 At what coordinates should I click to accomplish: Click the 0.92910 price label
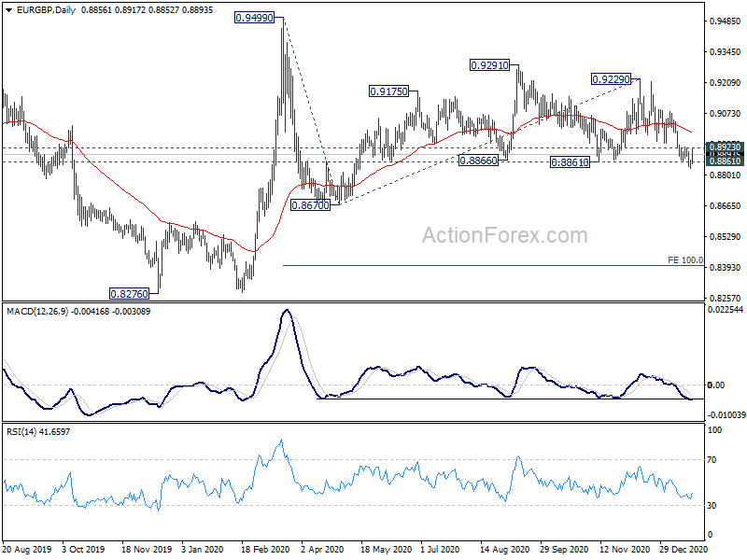tap(489, 65)
